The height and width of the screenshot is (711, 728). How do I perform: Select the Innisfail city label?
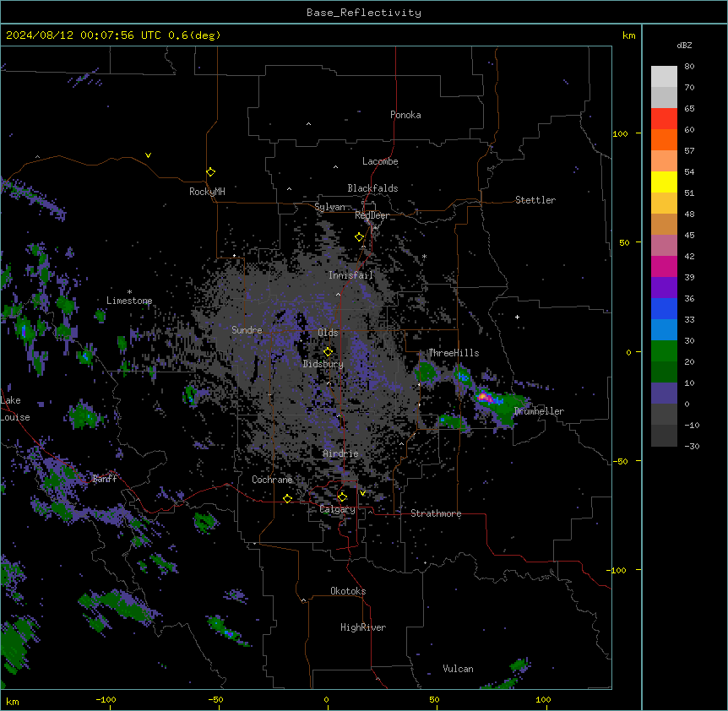pyautogui.click(x=350, y=275)
